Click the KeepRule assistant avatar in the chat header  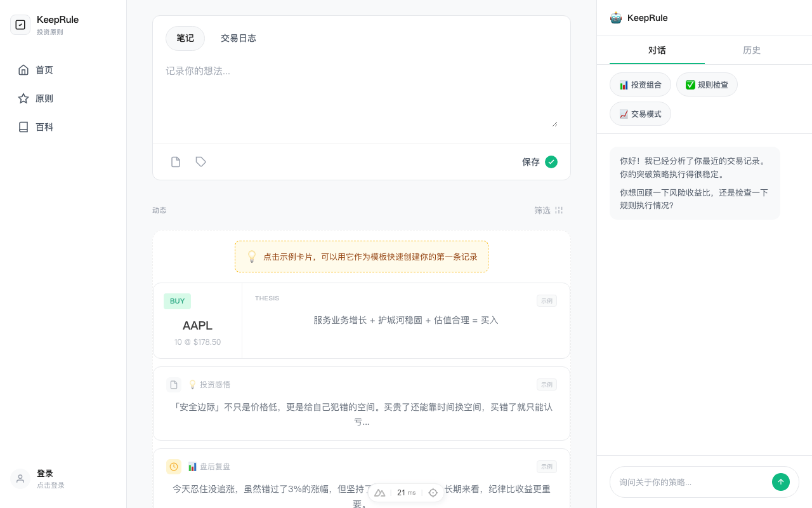(x=615, y=18)
